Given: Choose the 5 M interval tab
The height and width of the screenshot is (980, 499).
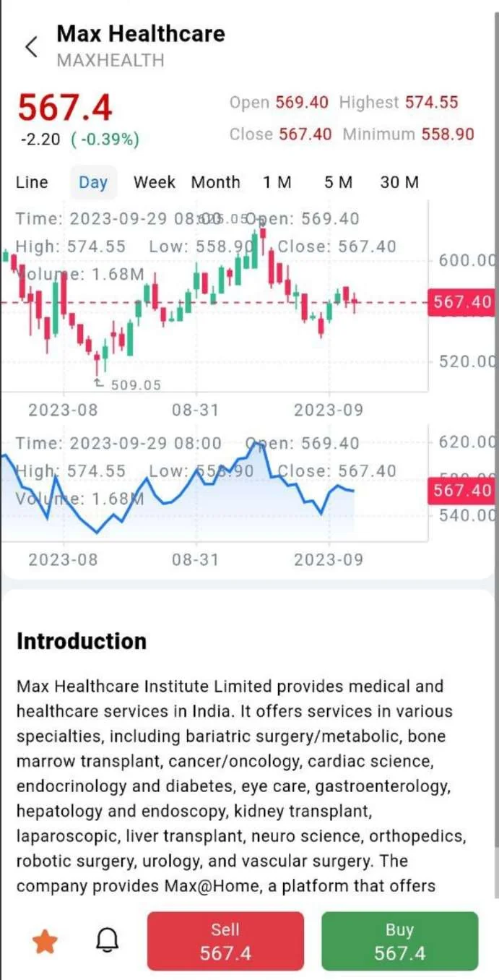Looking at the screenshot, I should 338,182.
